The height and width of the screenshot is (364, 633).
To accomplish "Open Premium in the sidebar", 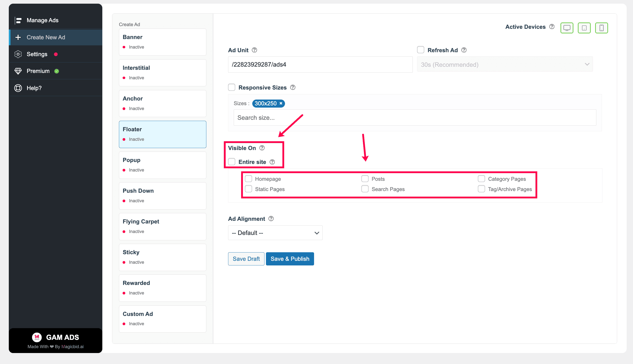I will pos(55,71).
